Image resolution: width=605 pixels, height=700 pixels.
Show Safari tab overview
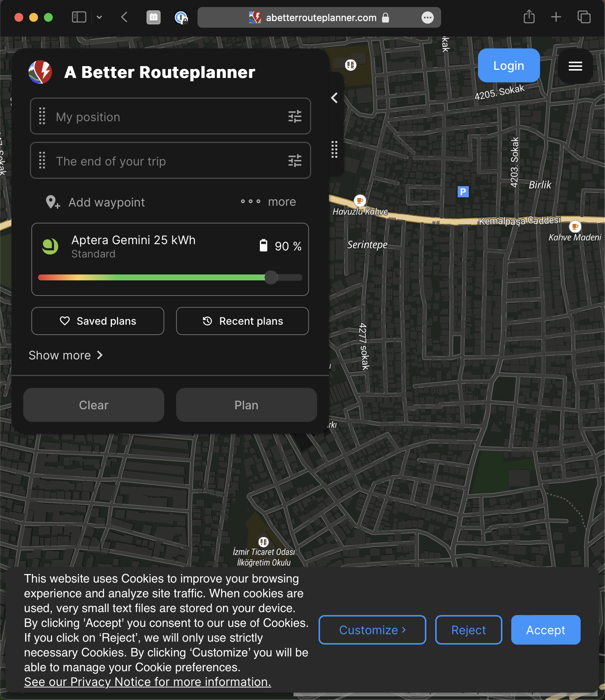584,17
